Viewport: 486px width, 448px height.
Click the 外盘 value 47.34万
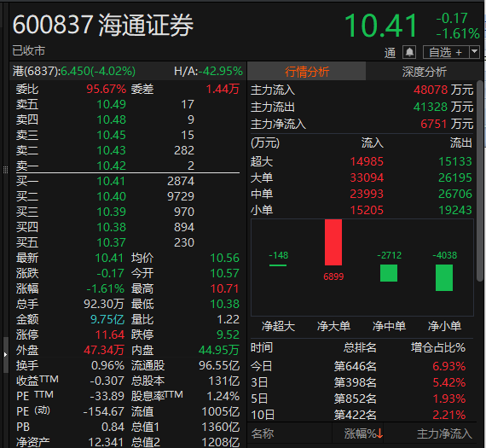coord(104,350)
